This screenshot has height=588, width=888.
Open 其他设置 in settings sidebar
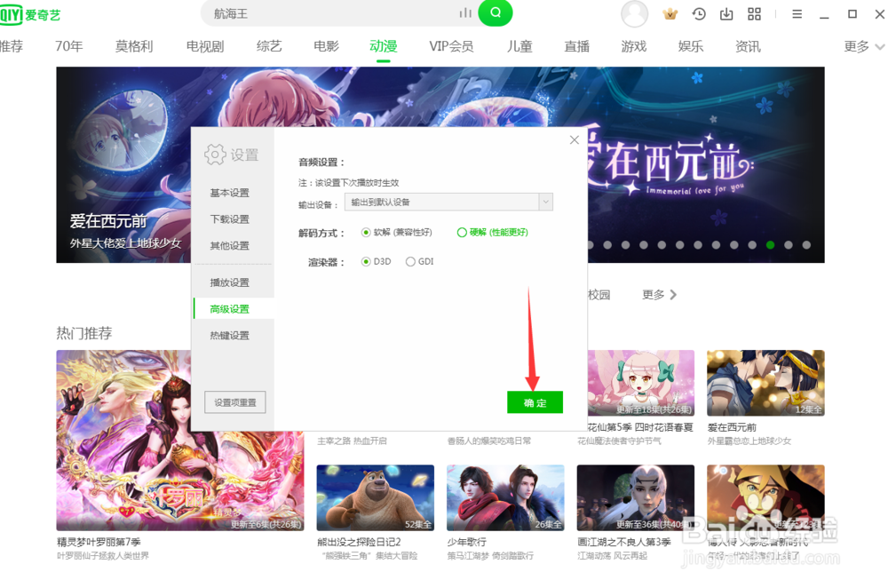click(229, 245)
